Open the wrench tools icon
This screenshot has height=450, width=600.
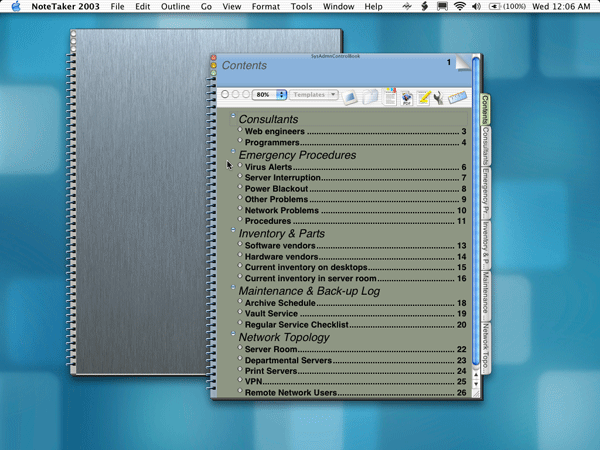click(439, 98)
